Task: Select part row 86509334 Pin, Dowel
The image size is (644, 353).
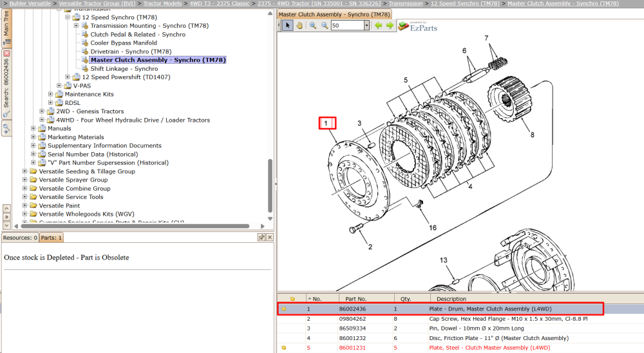Action: 460,329
